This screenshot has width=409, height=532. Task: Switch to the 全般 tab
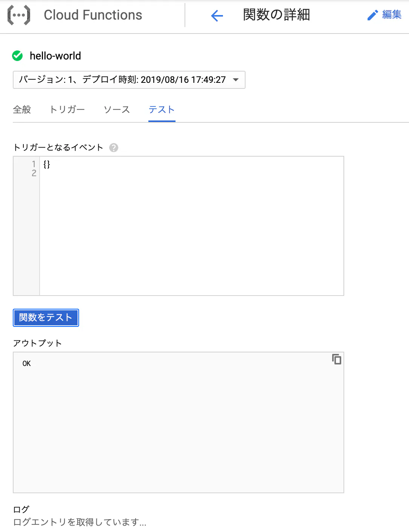[x=22, y=110]
